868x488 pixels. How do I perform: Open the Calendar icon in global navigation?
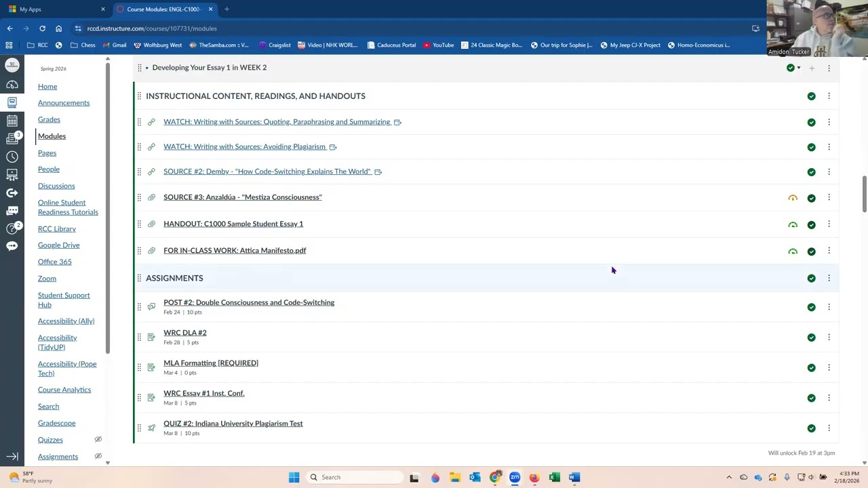pyautogui.click(x=12, y=121)
